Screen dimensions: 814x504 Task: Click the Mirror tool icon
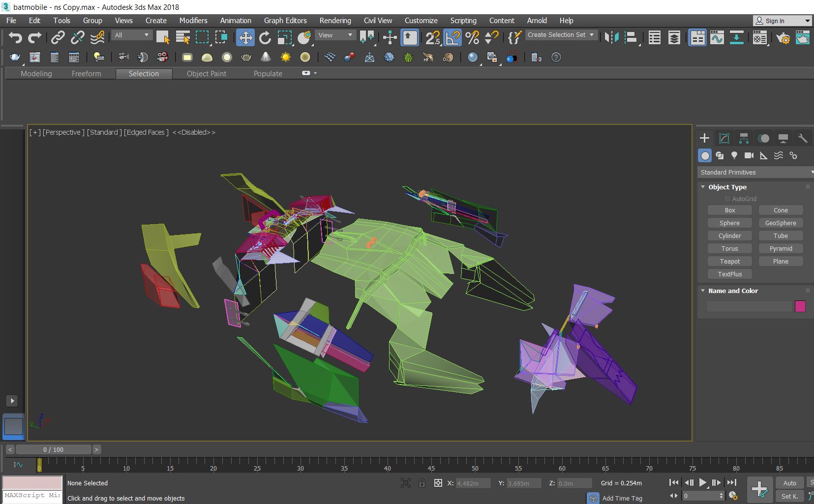[x=611, y=37]
